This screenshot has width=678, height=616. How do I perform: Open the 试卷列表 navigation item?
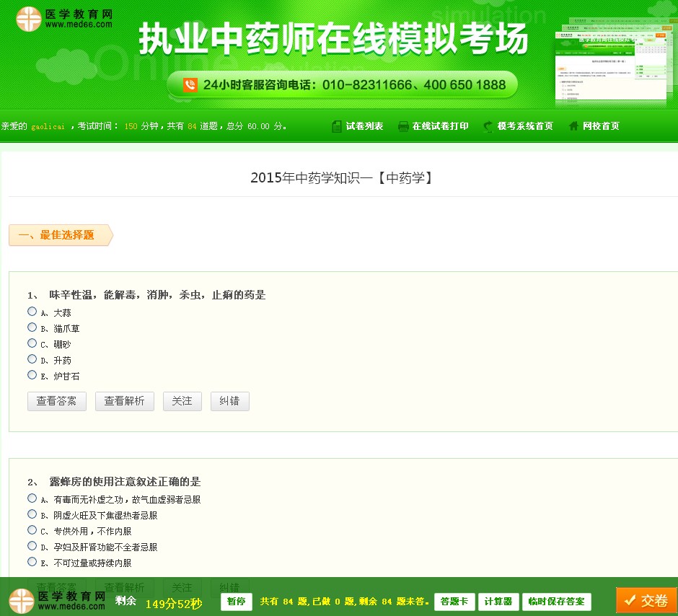coord(364,126)
